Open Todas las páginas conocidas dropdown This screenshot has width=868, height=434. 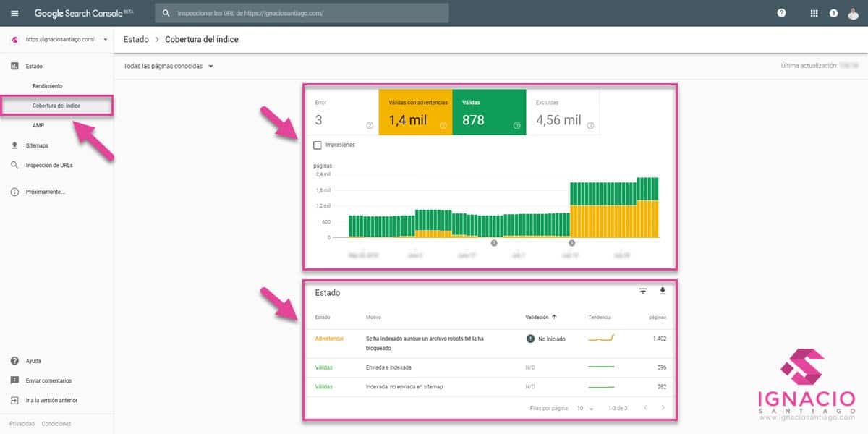(x=169, y=66)
